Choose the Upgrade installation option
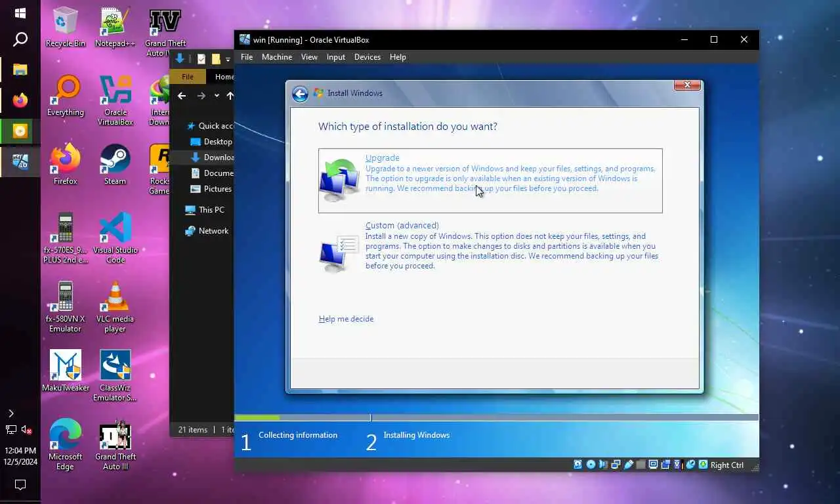840x504 pixels. (490, 180)
